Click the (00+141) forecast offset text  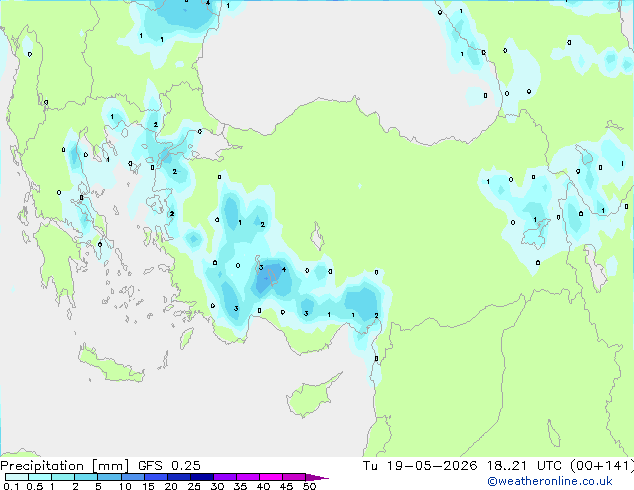[x=602, y=466]
